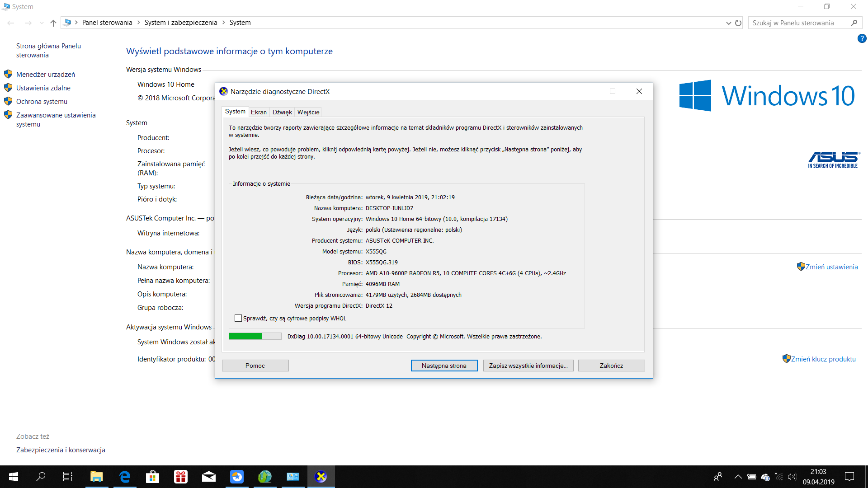Click the shield icon beside Ochrona systemu
The height and width of the screenshot is (488, 868).
(8, 101)
